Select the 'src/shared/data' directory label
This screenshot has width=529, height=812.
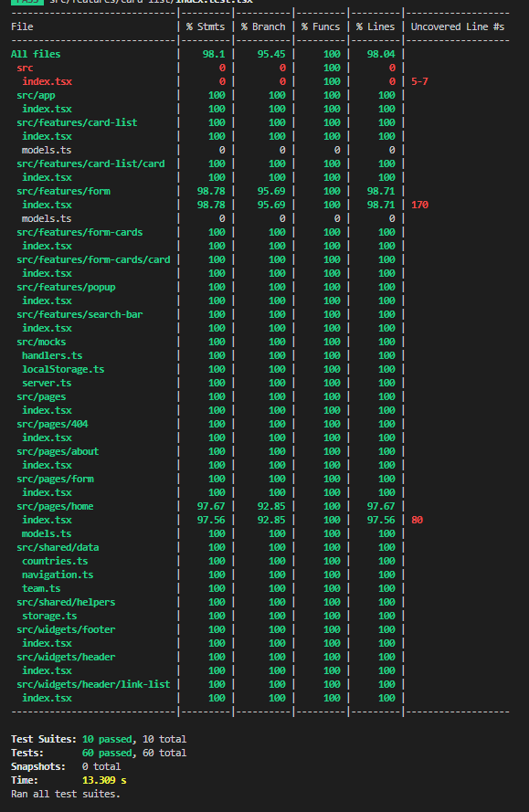click(x=58, y=547)
